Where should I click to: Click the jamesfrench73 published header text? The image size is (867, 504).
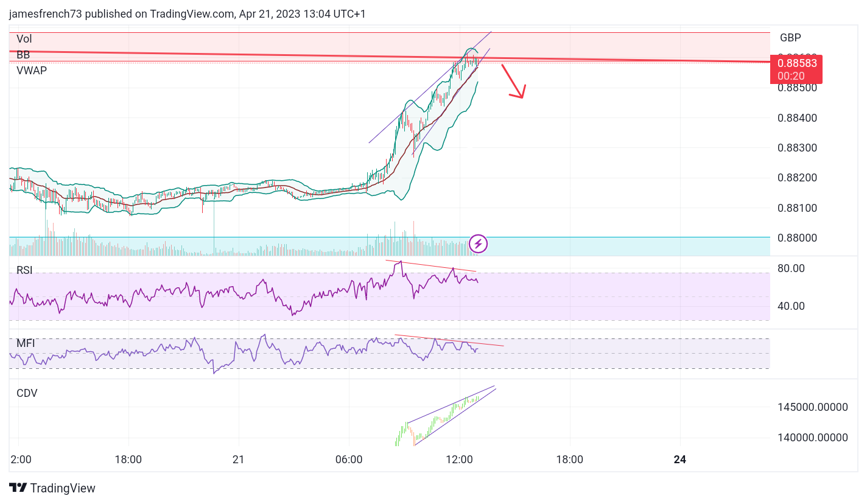[188, 14]
